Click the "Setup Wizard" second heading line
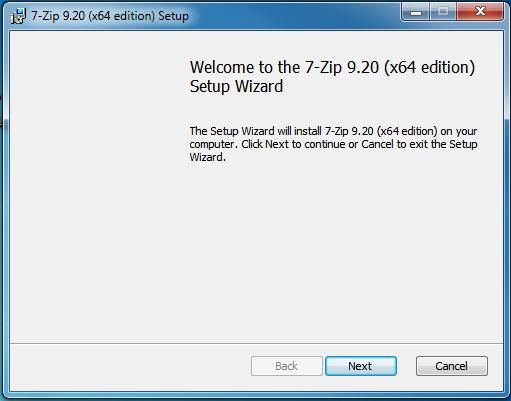The width and height of the screenshot is (511, 401). click(x=236, y=86)
